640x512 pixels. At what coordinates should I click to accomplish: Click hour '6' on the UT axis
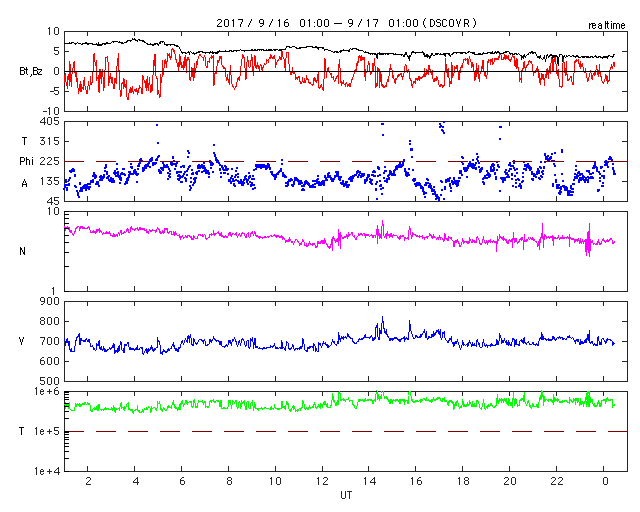click(x=182, y=481)
